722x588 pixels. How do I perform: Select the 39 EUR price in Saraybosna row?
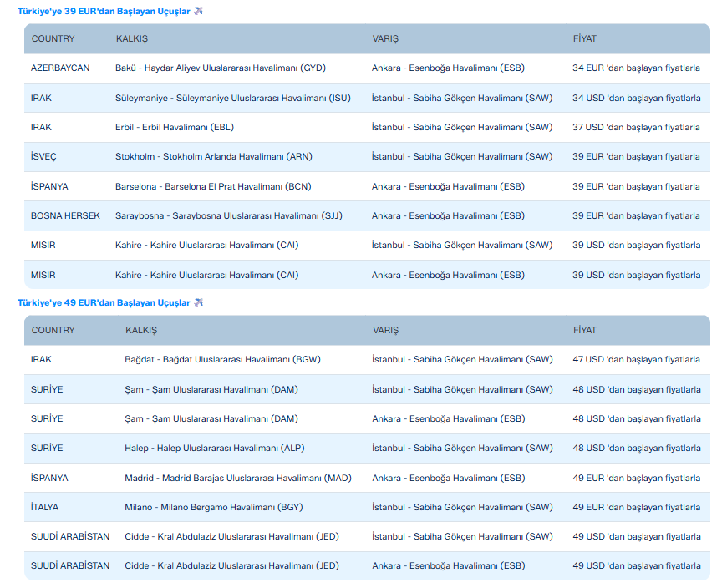click(637, 215)
